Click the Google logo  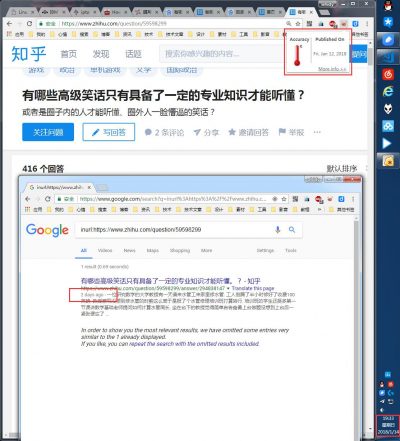tap(47, 230)
